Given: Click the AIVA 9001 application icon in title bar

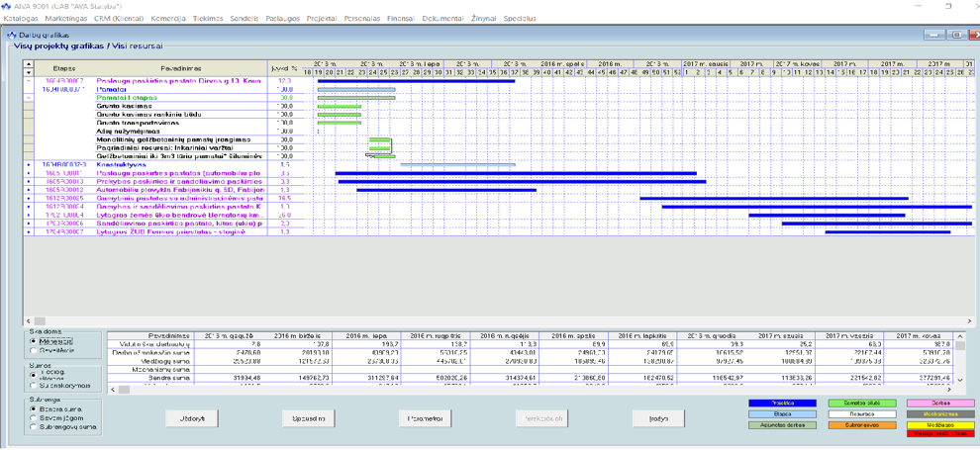Looking at the screenshot, I should point(7,6).
